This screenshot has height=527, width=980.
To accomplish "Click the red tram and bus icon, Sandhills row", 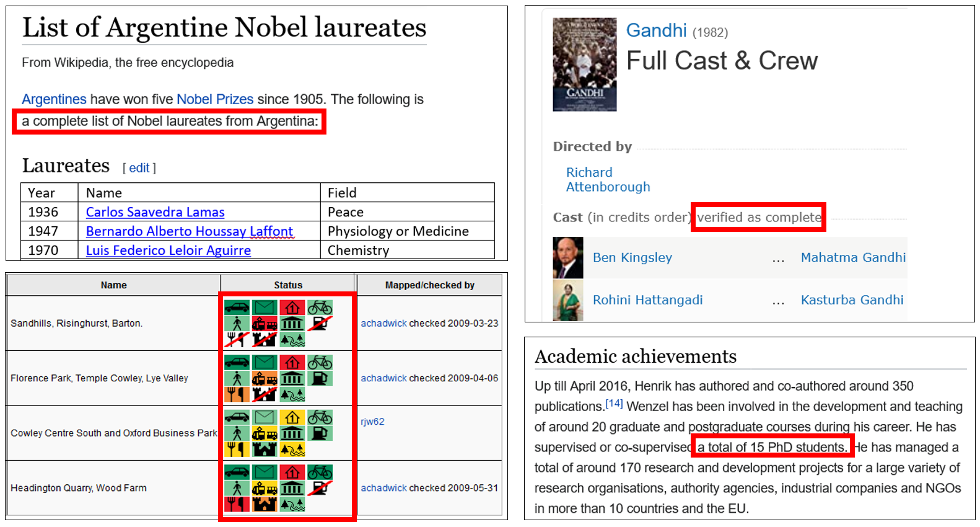I will pyautogui.click(x=265, y=324).
